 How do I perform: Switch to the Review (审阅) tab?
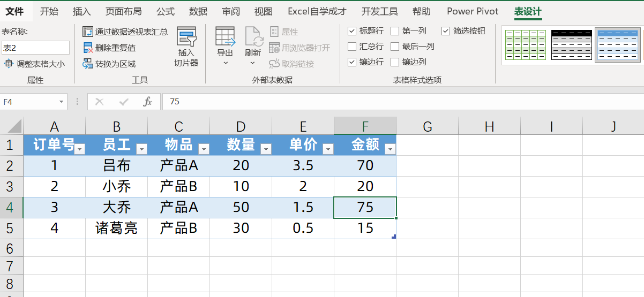point(231,11)
